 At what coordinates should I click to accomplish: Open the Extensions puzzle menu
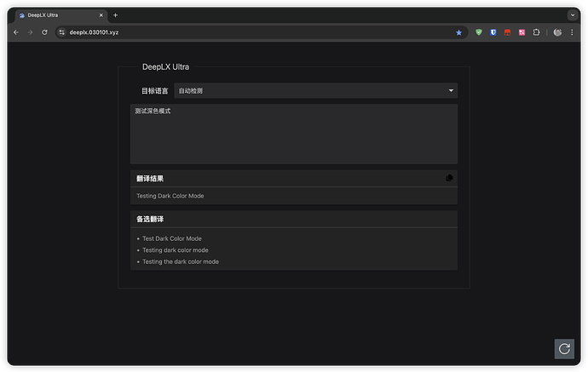pos(536,32)
